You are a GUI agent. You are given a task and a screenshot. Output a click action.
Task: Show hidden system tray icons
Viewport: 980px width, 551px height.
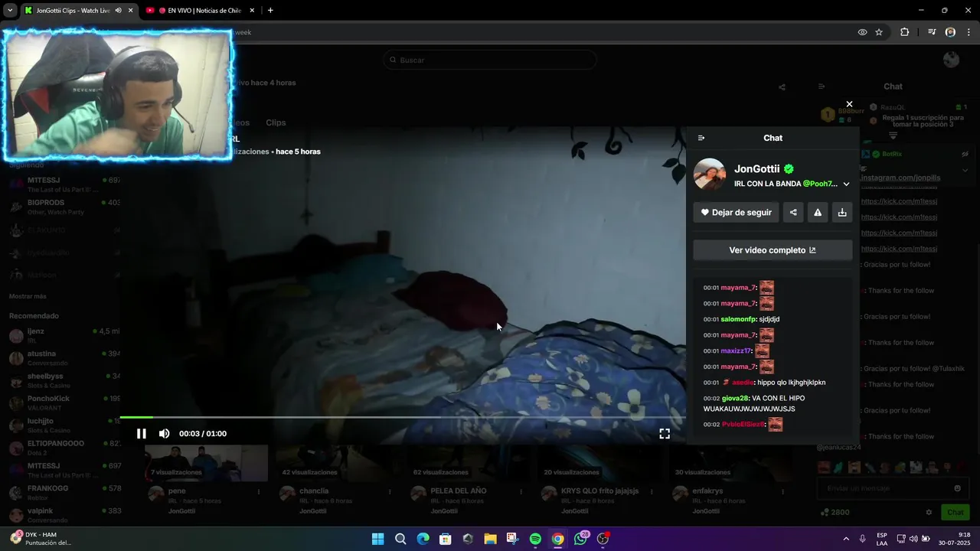846,539
